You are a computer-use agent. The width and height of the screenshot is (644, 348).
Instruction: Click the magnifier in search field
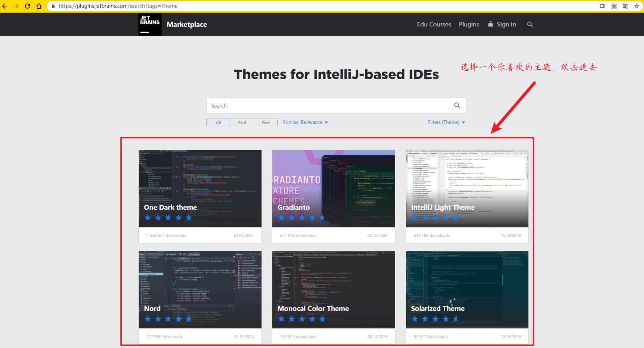(x=457, y=105)
